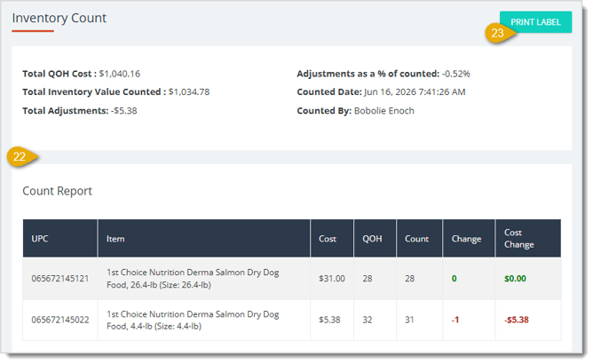Click the Total QOH Cost value $1,040.16
The width and height of the screenshot is (593, 364).
120,74
